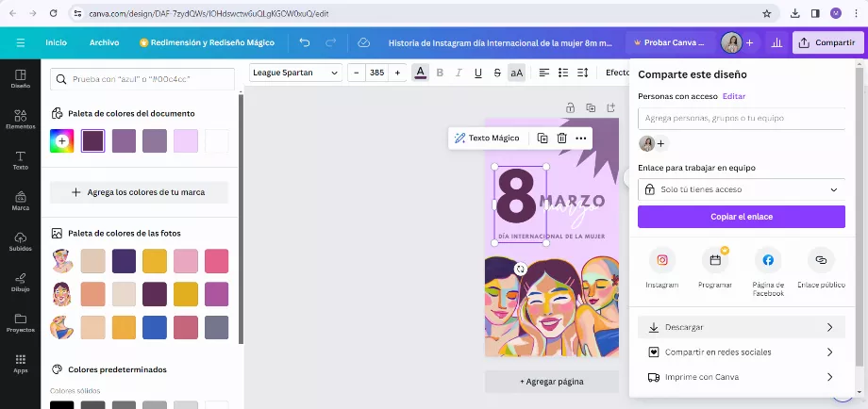The height and width of the screenshot is (409, 868).
Task: Open the analytics bar chart icon
Action: tap(776, 42)
